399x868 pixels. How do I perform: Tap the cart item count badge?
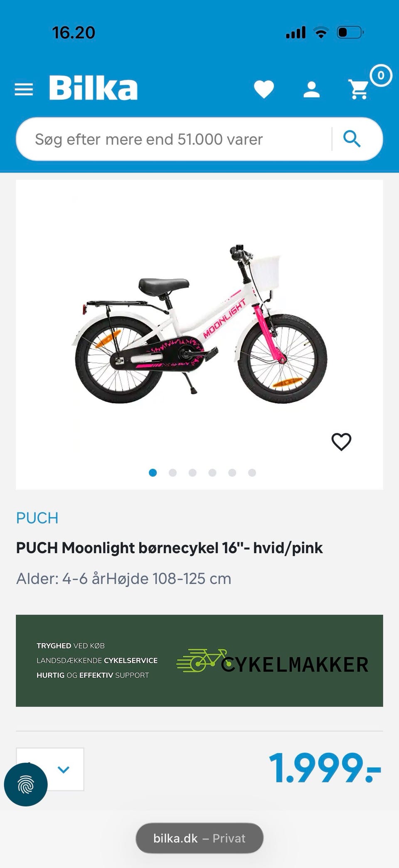381,76
